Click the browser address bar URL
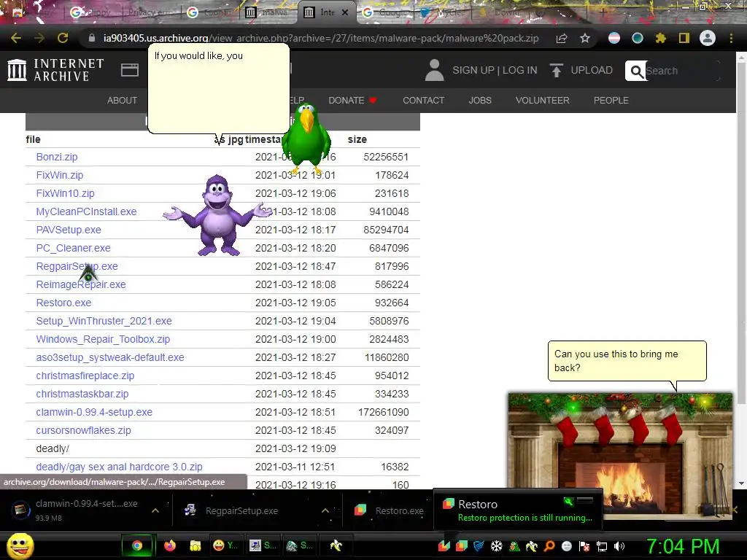The image size is (747, 560). coord(321,38)
